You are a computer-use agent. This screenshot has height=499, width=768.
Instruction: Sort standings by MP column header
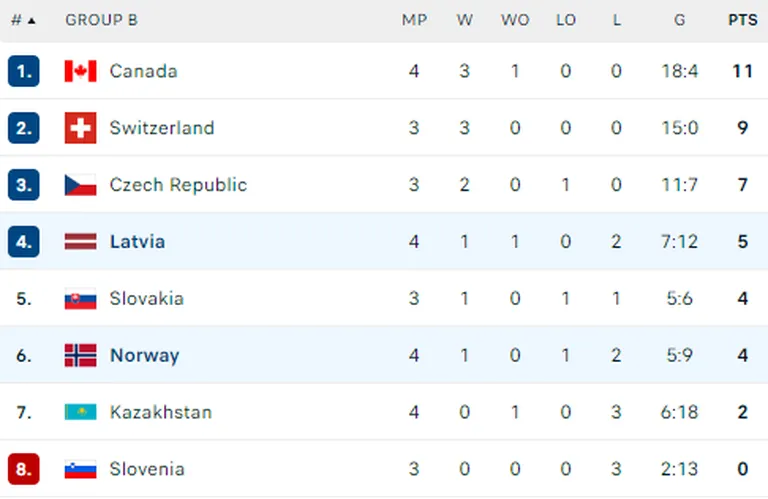(x=414, y=20)
